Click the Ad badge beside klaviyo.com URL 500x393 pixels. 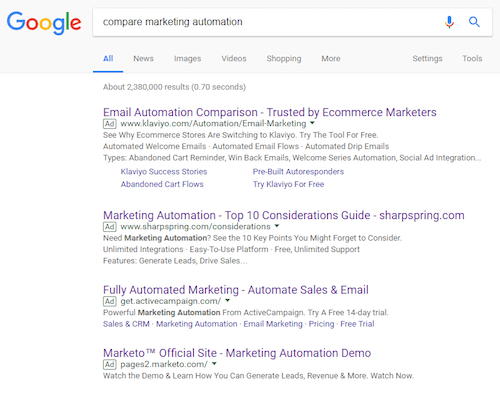click(109, 124)
